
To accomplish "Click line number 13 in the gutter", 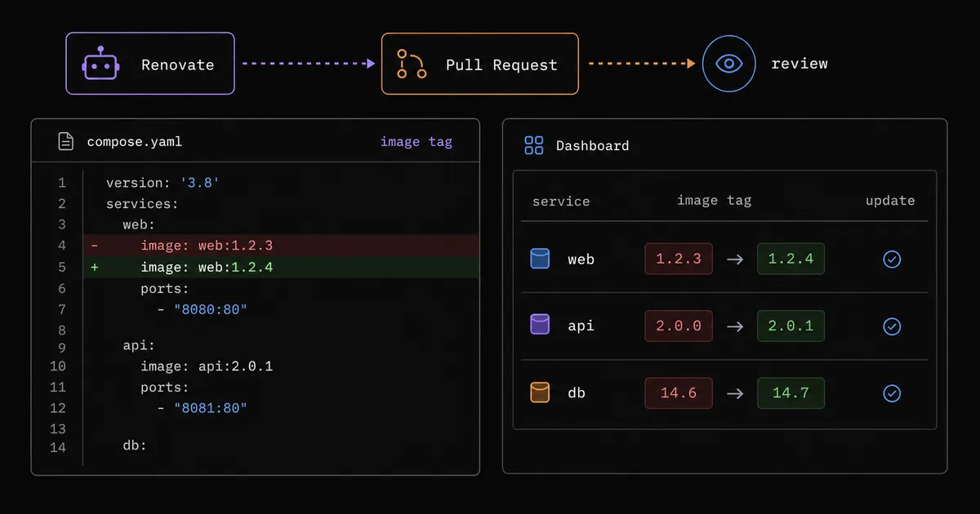I will [x=58, y=428].
